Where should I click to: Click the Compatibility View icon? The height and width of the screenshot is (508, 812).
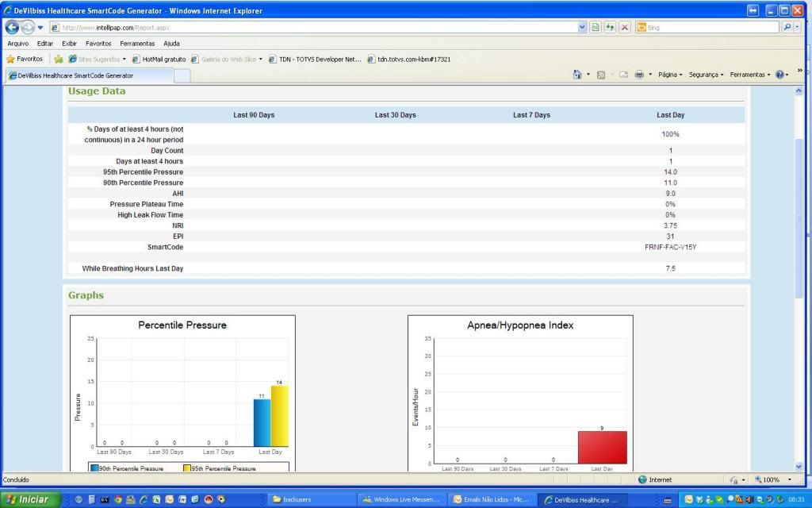596,28
